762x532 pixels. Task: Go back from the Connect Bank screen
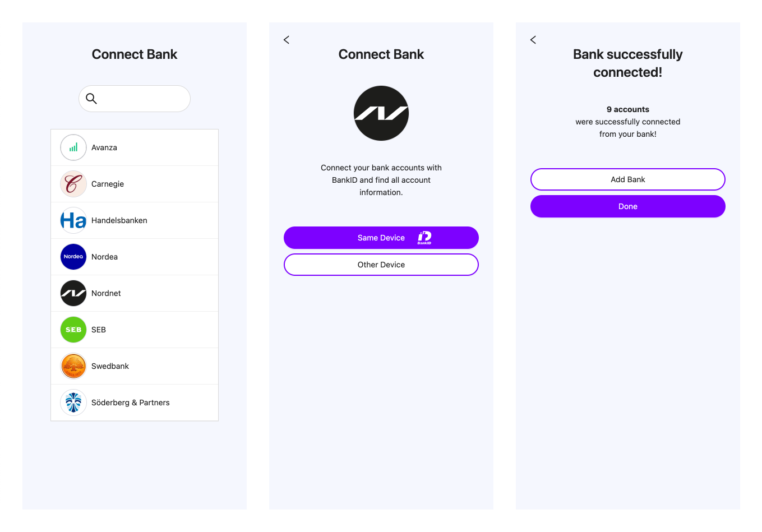point(286,40)
